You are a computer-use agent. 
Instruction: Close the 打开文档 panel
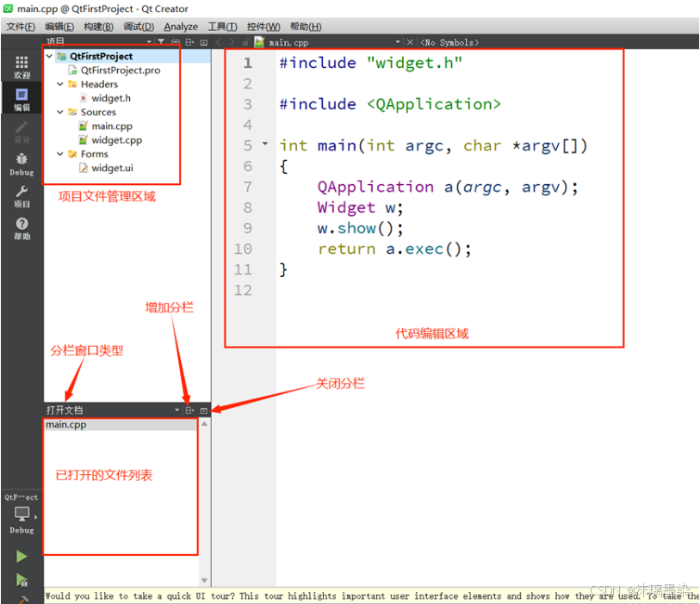tap(204, 410)
